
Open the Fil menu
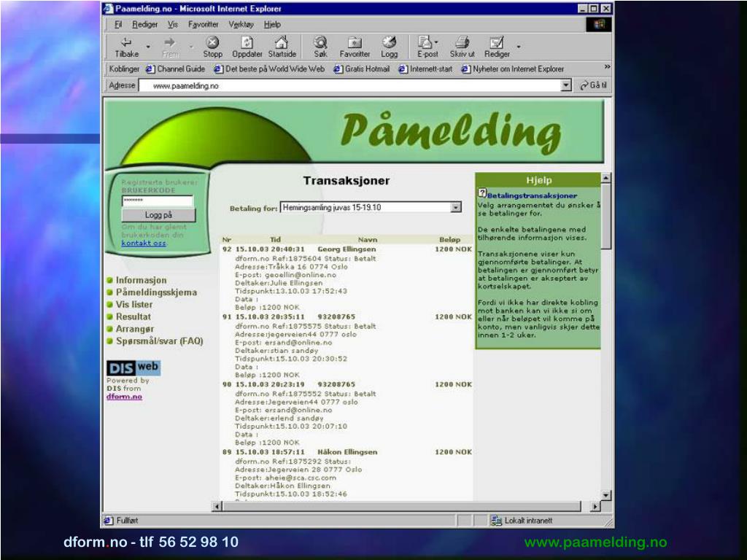pyautogui.click(x=118, y=24)
